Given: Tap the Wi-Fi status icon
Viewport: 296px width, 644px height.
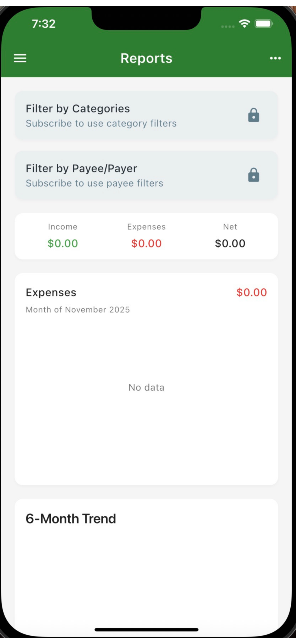Looking at the screenshot, I should coord(244,24).
